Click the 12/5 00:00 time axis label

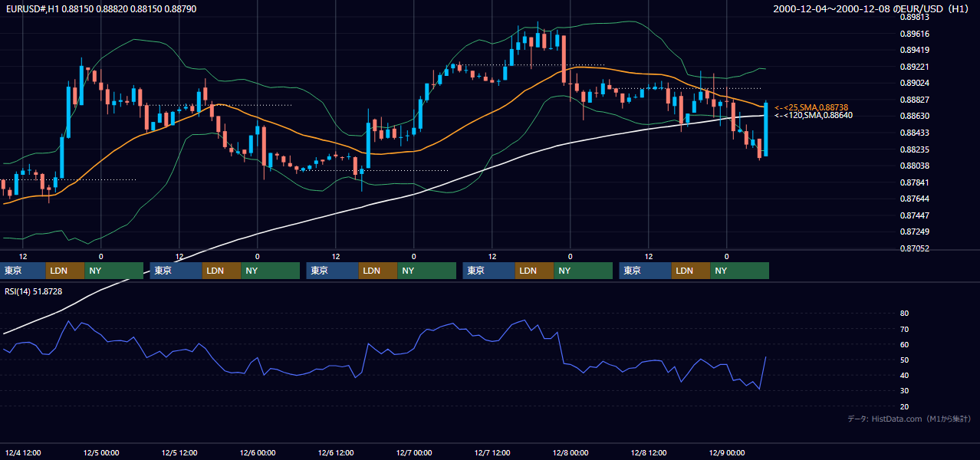pyautogui.click(x=100, y=452)
